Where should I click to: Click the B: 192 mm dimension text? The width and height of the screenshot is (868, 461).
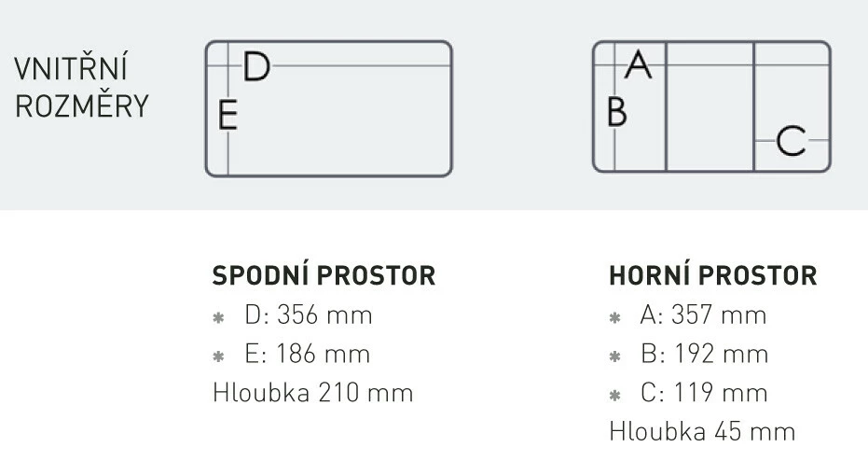click(x=703, y=355)
